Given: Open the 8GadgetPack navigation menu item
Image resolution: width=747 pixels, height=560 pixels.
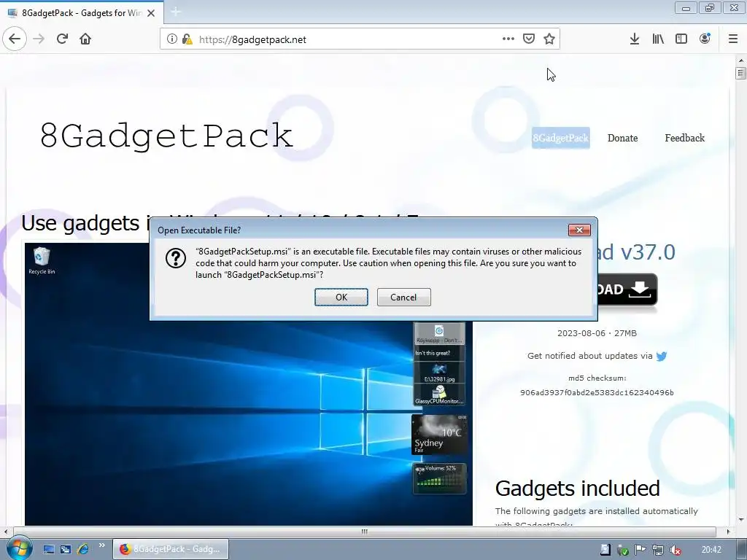Looking at the screenshot, I should coord(561,138).
